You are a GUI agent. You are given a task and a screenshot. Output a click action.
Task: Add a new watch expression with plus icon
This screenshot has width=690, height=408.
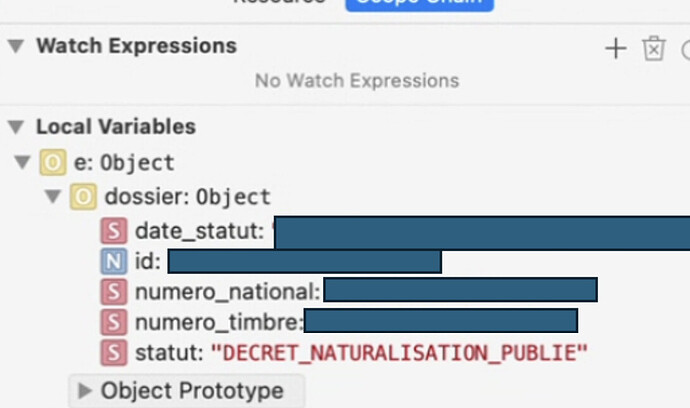[616, 48]
